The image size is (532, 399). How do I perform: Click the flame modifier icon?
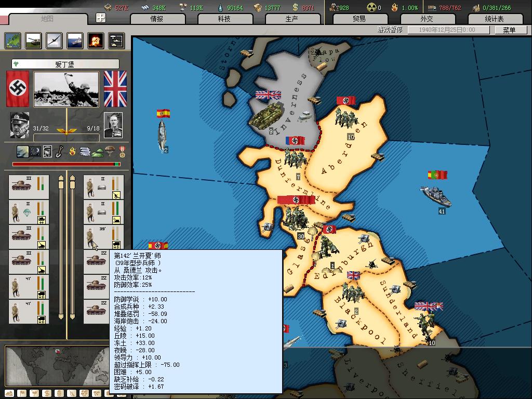[72, 151]
